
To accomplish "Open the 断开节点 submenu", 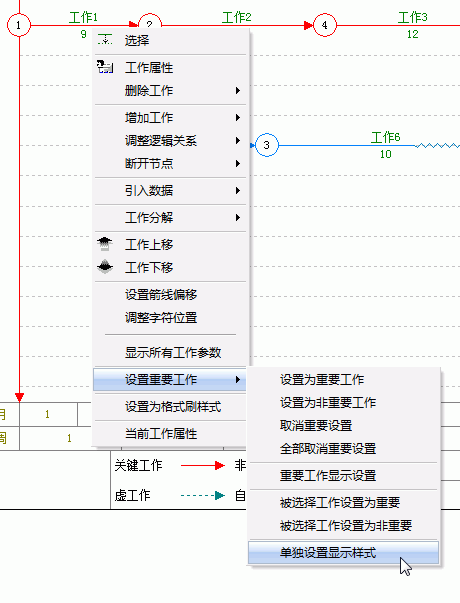I will (170, 164).
